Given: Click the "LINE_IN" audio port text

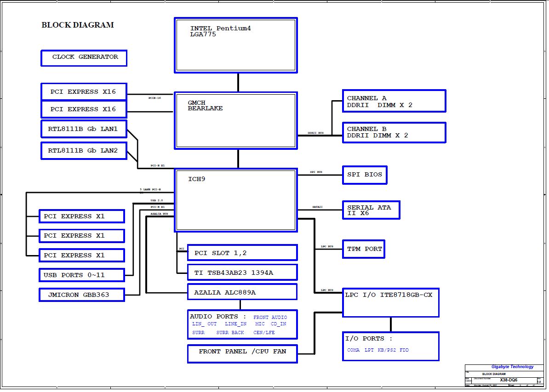Looking at the screenshot, I should point(235,324).
